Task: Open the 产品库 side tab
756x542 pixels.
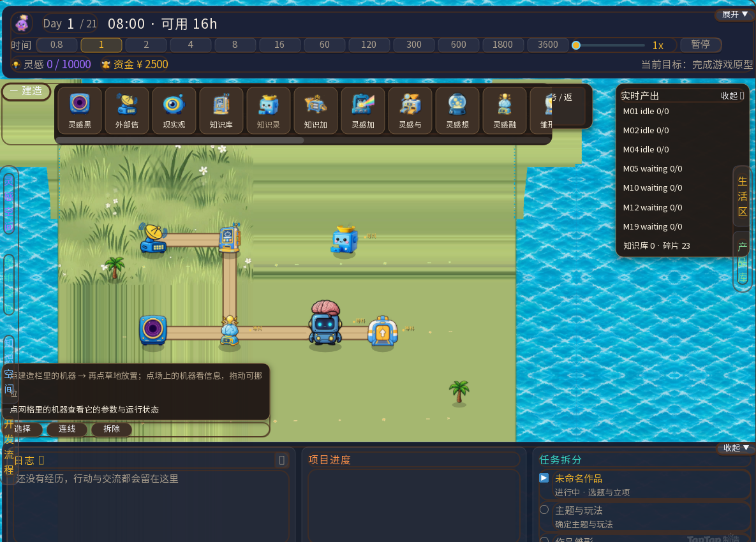Action: pos(743,262)
